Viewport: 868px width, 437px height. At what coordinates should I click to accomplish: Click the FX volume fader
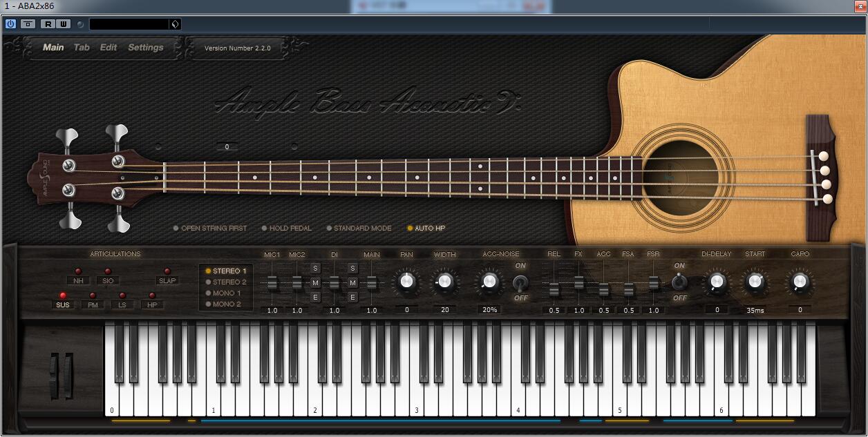tap(578, 282)
